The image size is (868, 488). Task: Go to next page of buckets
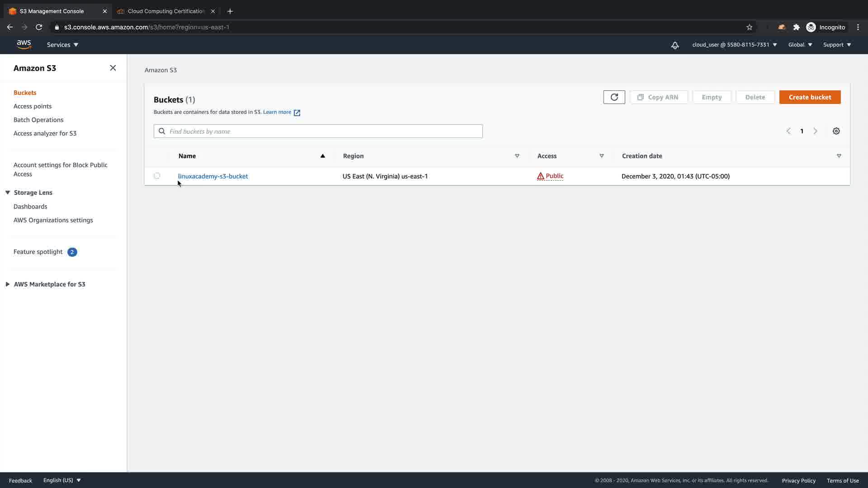point(815,131)
